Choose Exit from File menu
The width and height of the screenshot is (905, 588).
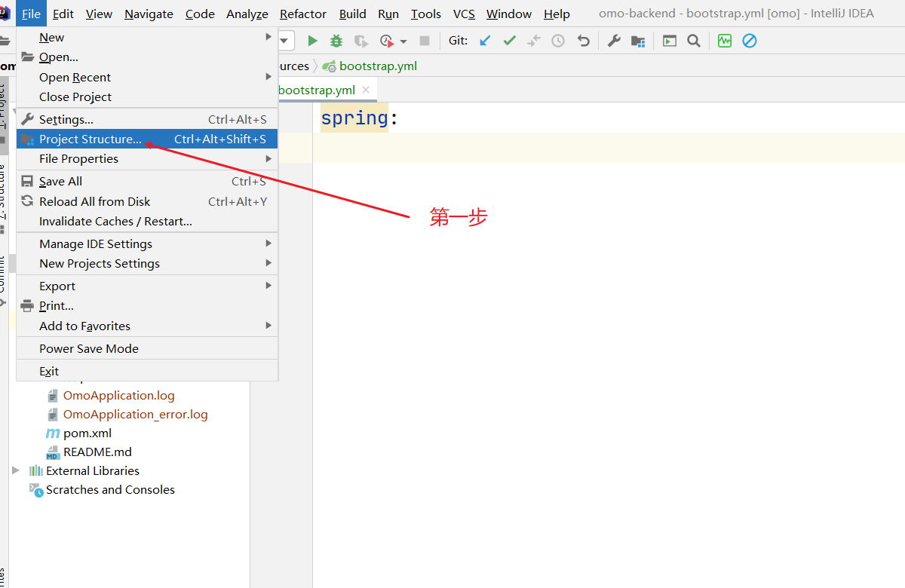(x=147, y=371)
